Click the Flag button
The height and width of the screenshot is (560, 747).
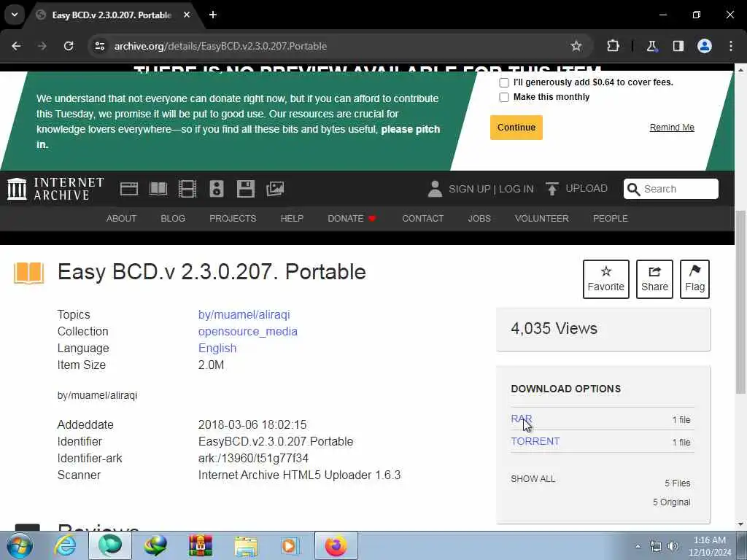[694, 279]
